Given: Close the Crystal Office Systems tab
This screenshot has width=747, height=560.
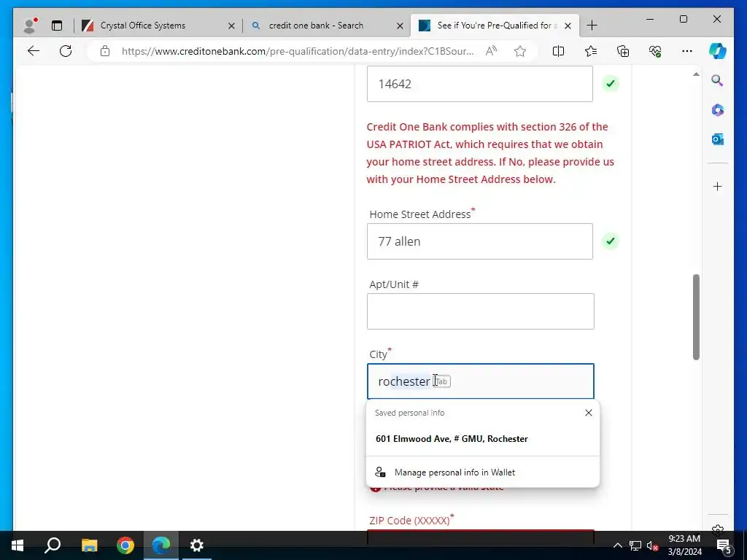Looking at the screenshot, I should [231, 26].
